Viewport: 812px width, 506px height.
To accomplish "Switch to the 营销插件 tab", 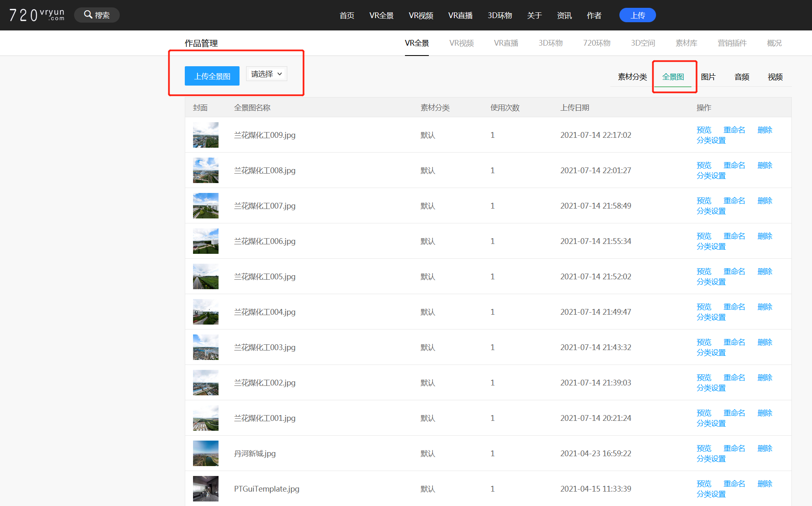I will coord(732,43).
